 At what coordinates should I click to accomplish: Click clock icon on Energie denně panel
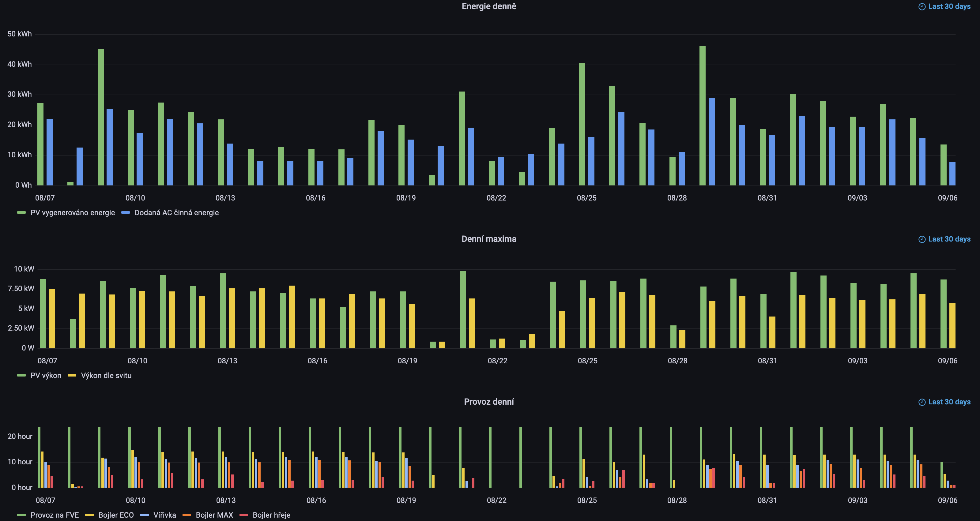[922, 6]
